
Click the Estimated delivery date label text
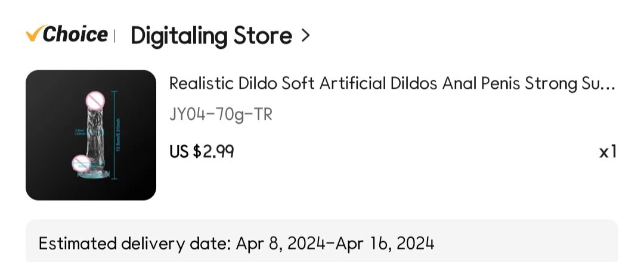tap(135, 244)
